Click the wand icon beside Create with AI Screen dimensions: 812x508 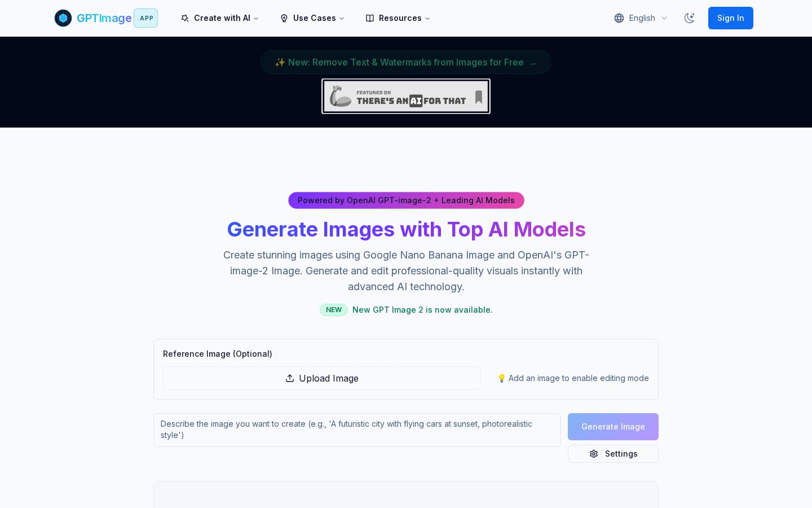185,18
